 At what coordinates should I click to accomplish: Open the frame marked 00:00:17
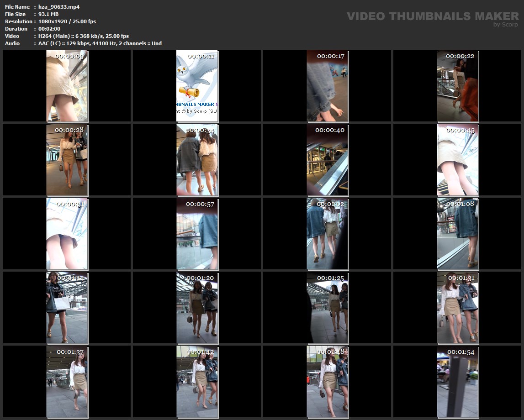[327, 86]
